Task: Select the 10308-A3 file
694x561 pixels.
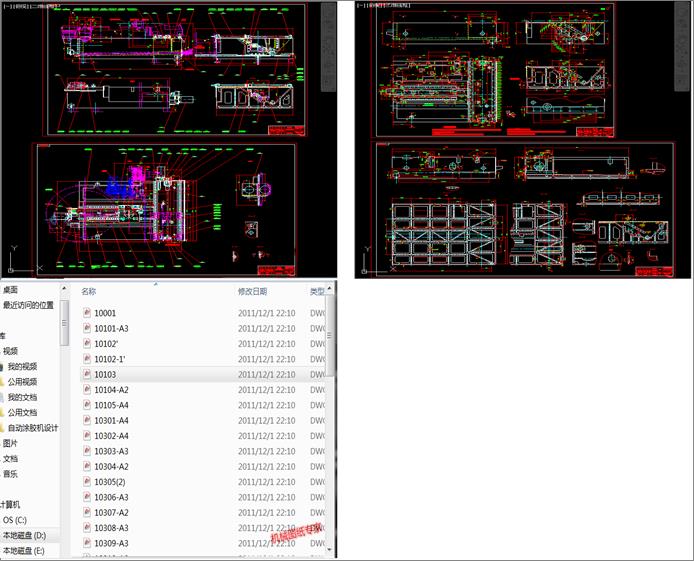Action: [111, 528]
